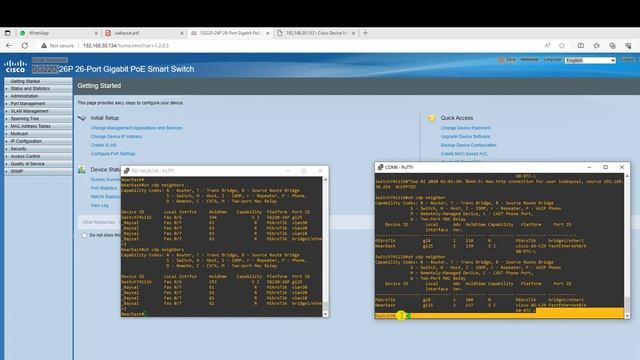
Task: Expand the SNMP menu
Action: 38,171
